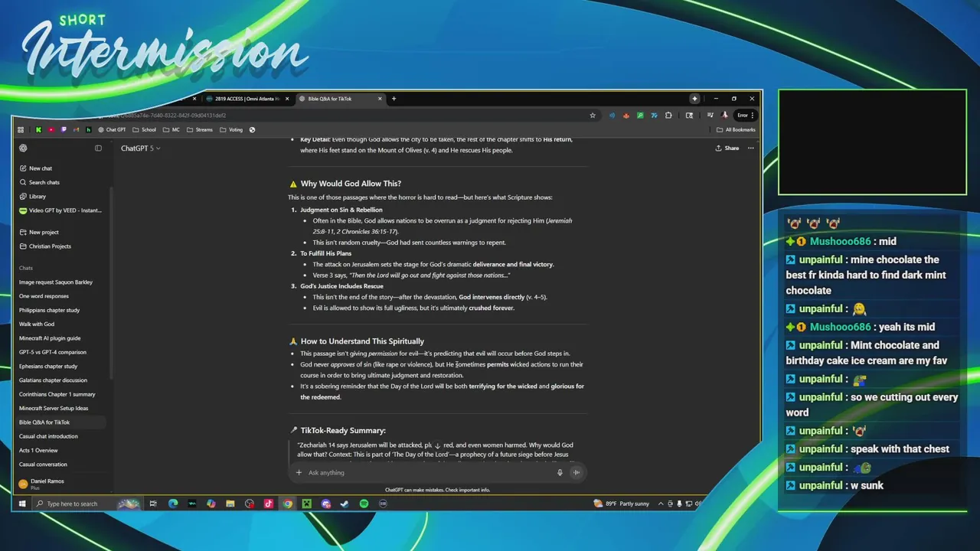Open the MC bookmarks folder
The height and width of the screenshot is (551, 980).
coord(171,130)
